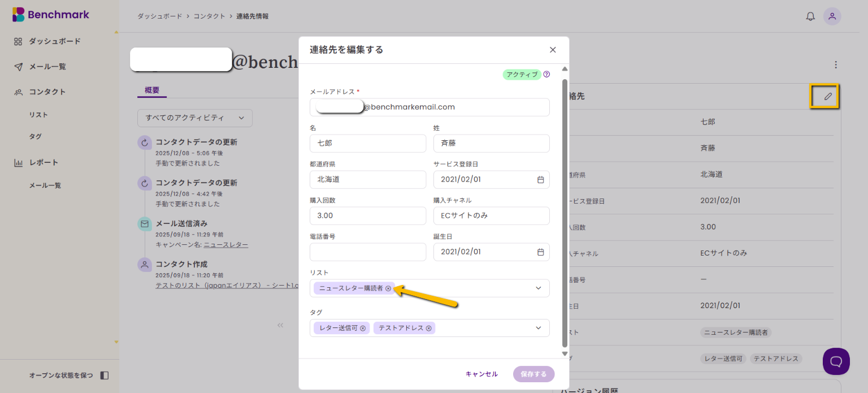Click the メール送信済み envelope activity icon
The width and height of the screenshot is (868, 393).
tap(145, 224)
